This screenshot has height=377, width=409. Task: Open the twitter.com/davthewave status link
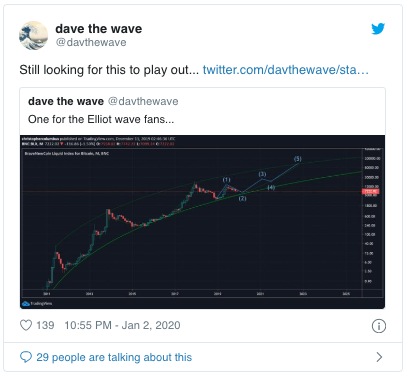coord(286,70)
